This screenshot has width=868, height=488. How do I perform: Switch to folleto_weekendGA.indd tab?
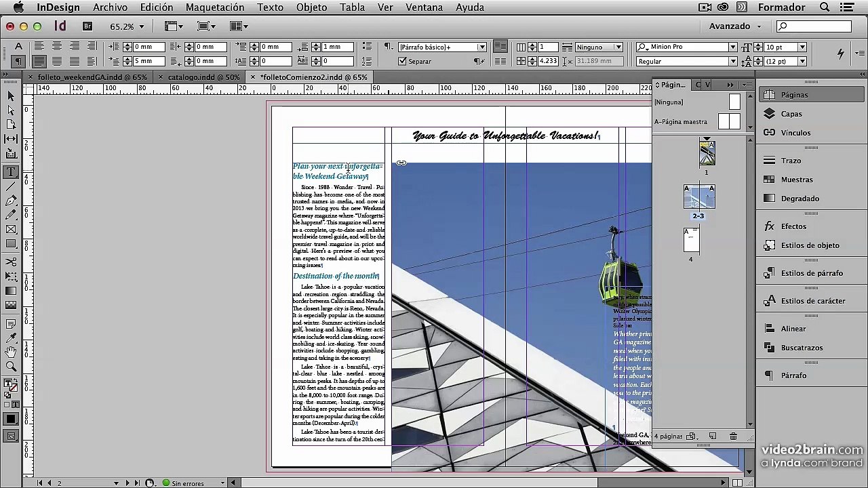coord(92,77)
